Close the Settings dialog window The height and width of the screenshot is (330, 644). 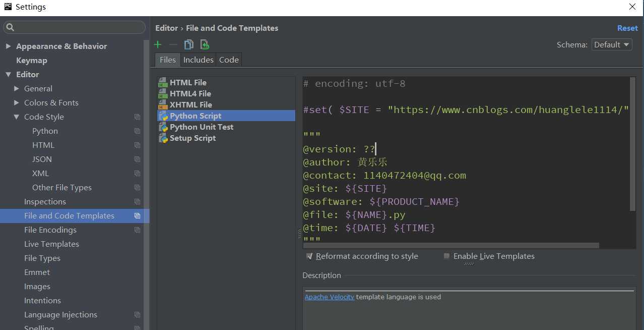(x=632, y=7)
